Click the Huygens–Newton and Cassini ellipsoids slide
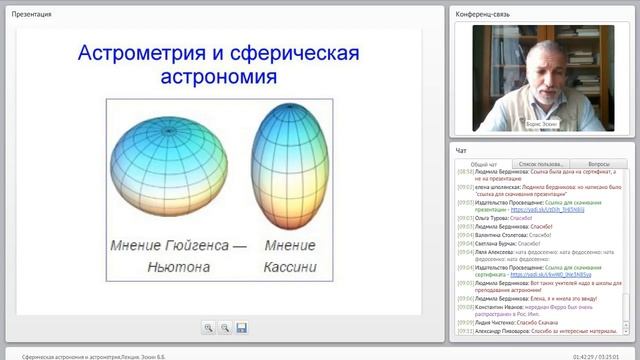640x360 pixels. coord(220,190)
